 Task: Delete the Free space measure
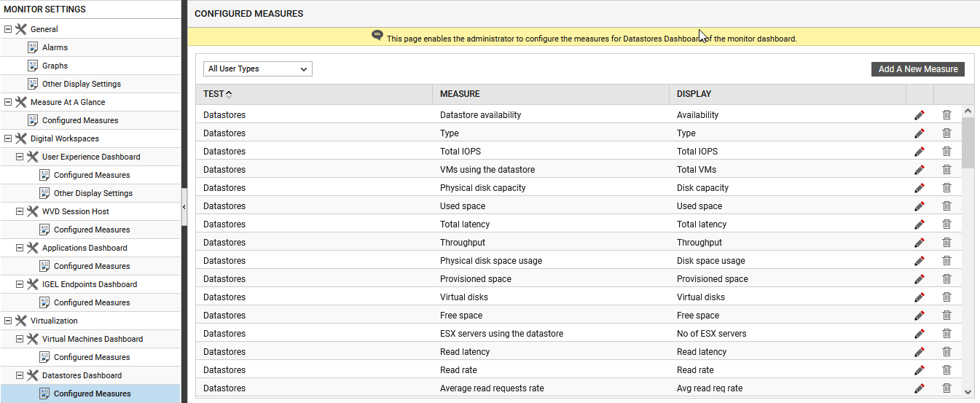coord(946,316)
